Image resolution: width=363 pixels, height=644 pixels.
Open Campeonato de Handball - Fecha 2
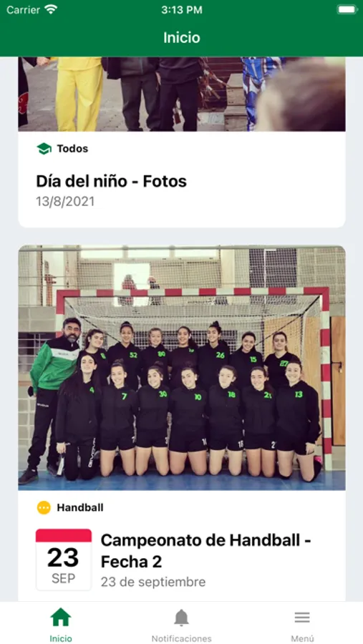205,551
